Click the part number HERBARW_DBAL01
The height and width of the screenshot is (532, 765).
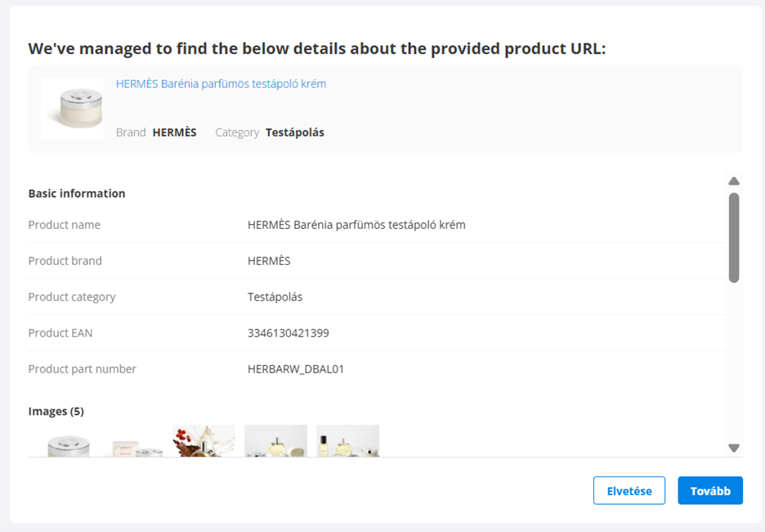(296, 369)
